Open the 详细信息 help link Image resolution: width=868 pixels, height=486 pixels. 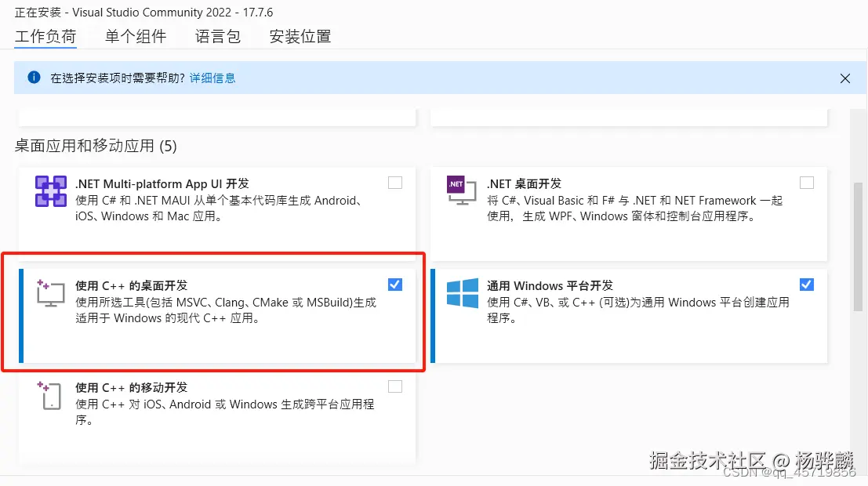click(x=212, y=78)
